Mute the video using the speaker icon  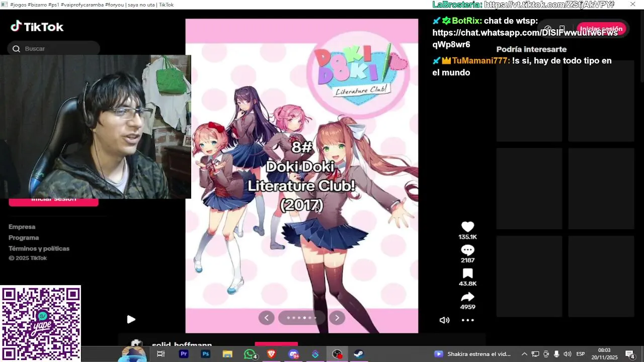click(x=444, y=320)
